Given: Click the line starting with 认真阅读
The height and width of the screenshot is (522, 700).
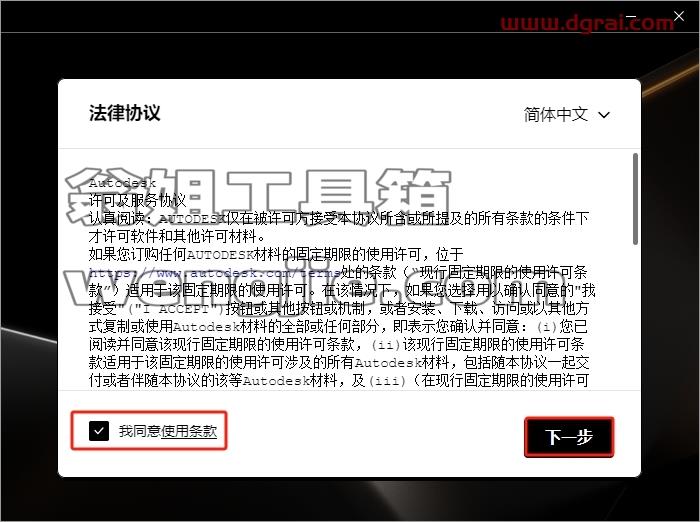Looking at the screenshot, I should 338,218.
